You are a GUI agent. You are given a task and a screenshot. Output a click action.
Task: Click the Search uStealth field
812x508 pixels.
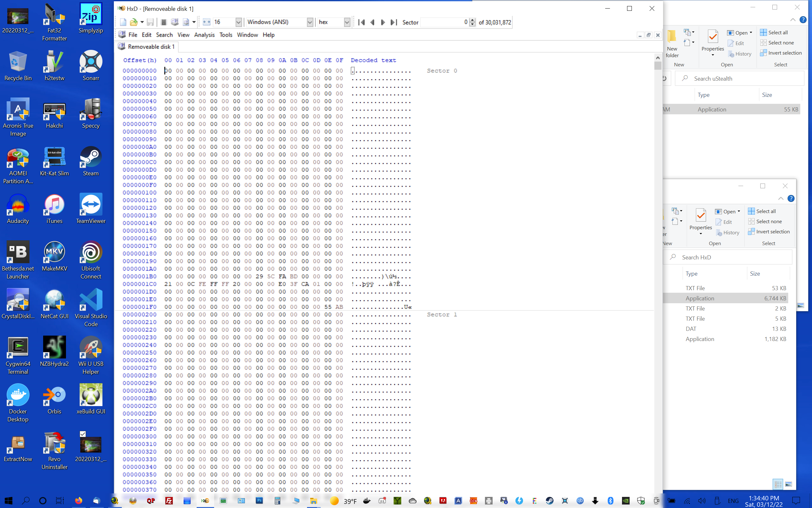coord(740,79)
